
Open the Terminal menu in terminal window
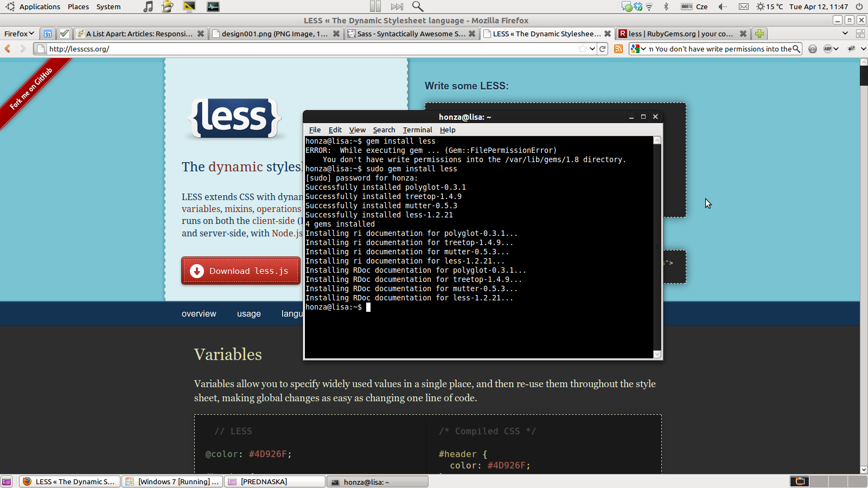click(x=417, y=130)
